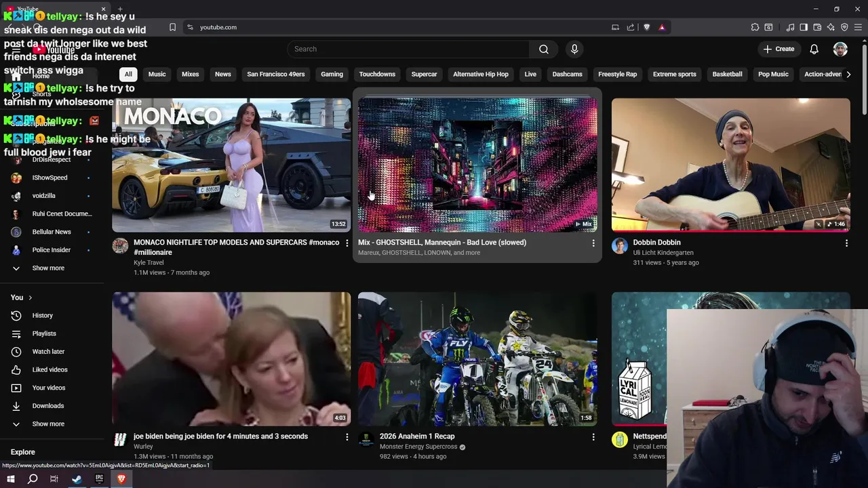Select the Freestyle Rap chip
The width and height of the screenshot is (868, 488).
(x=617, y=74)
